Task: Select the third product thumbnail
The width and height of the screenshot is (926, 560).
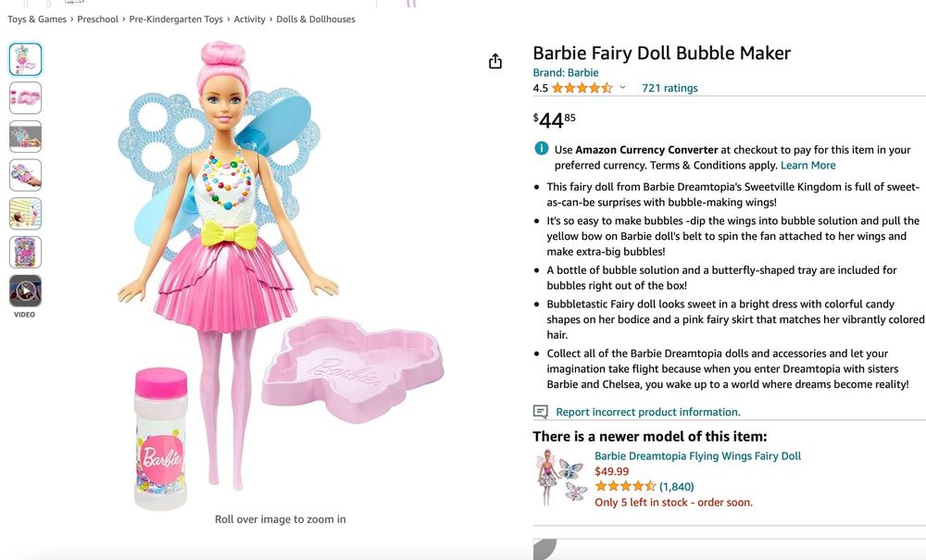Action: [x=25, y=136]
